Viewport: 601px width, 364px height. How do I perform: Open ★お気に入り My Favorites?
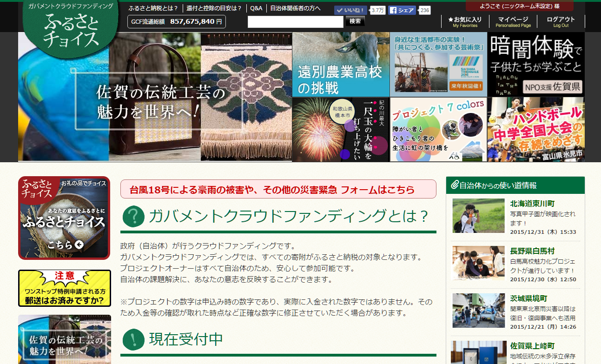(465, 22)
